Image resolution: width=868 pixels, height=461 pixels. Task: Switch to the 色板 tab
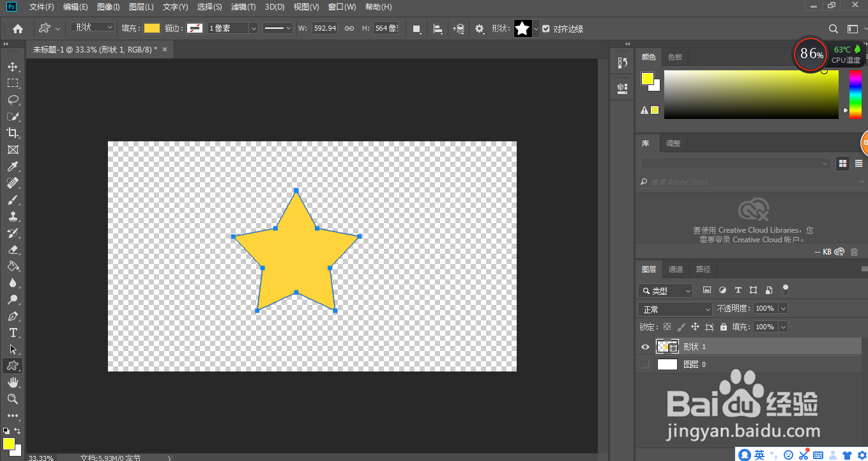(x=675, y=57)
